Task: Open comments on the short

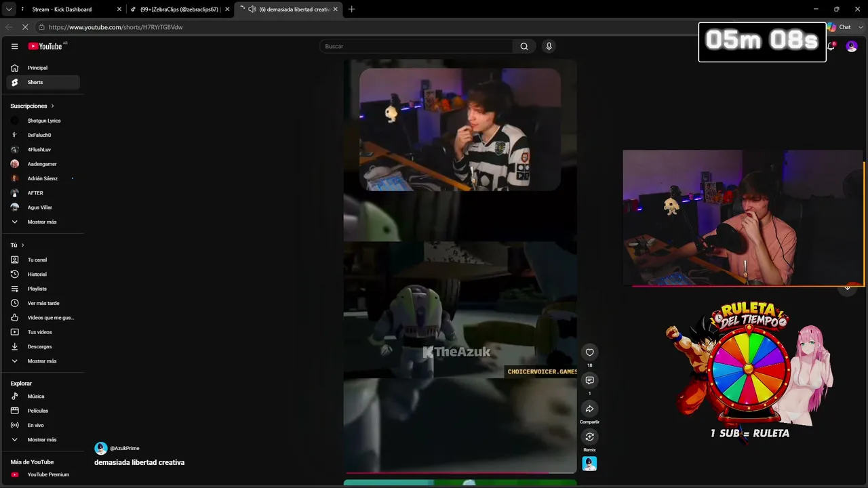Action: coord(589,381)
